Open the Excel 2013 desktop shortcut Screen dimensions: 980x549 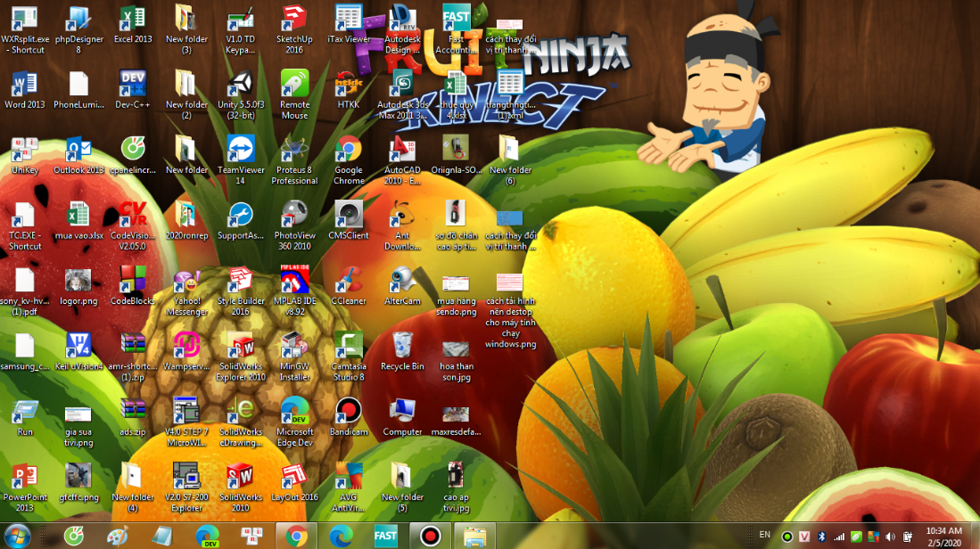[x=133, y=20]
